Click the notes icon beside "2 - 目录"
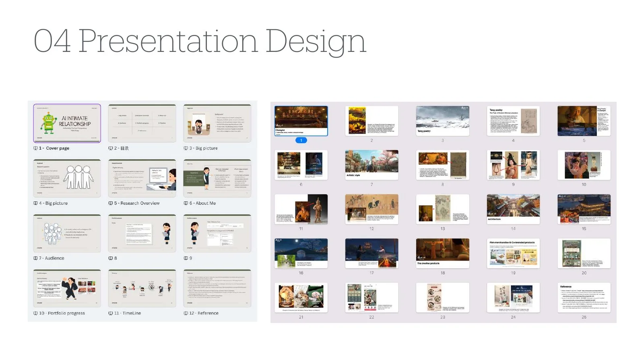The width and height of the screenshot is (644, 362). pyautogui.click(x=111, y=148)
